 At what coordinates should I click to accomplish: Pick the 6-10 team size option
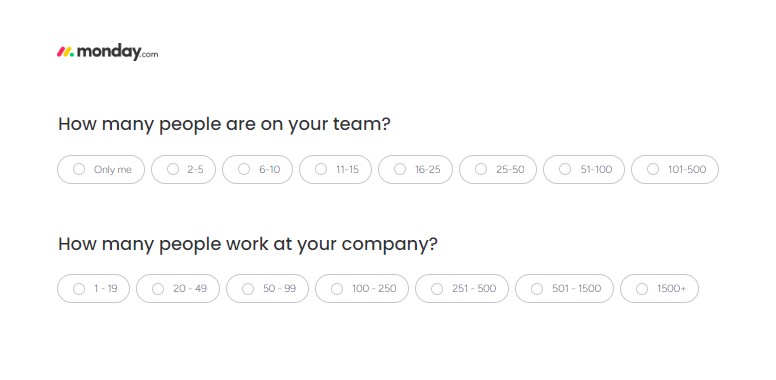click(257, 170)
